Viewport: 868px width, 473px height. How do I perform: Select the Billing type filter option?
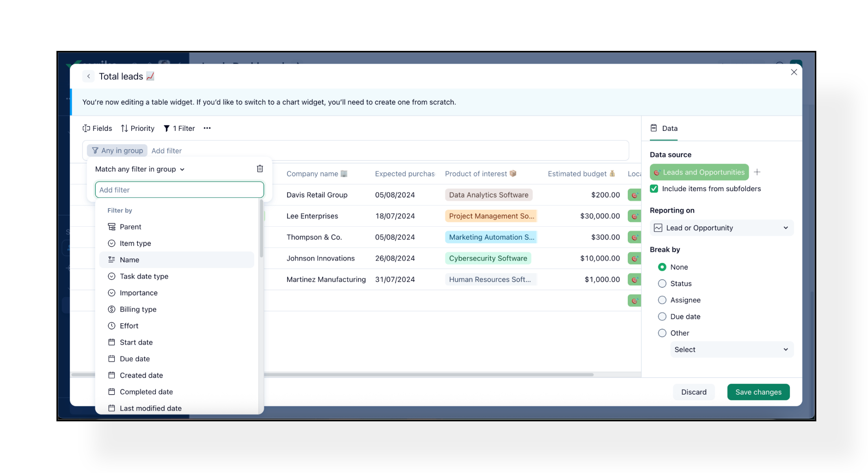coord(177,309)
